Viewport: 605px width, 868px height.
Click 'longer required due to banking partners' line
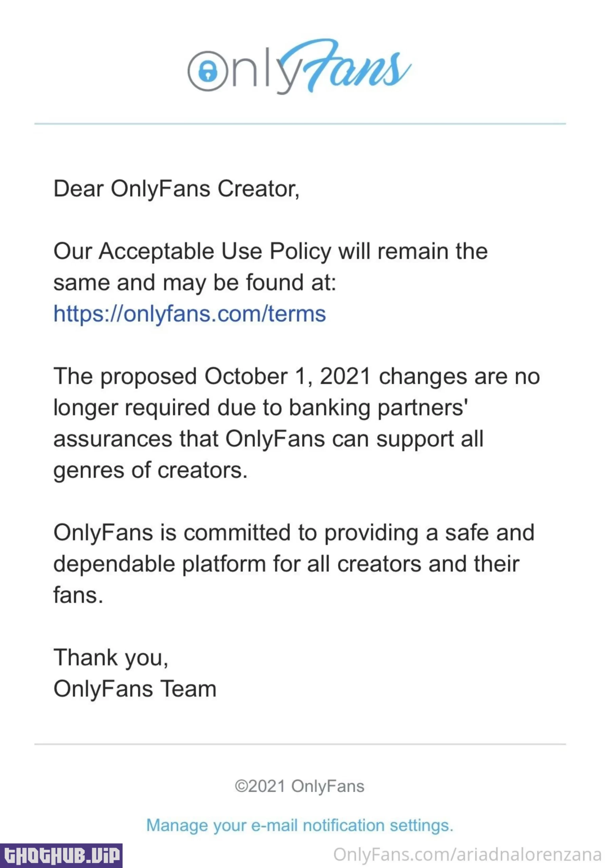pyautogui.click(x=261, y=408)
